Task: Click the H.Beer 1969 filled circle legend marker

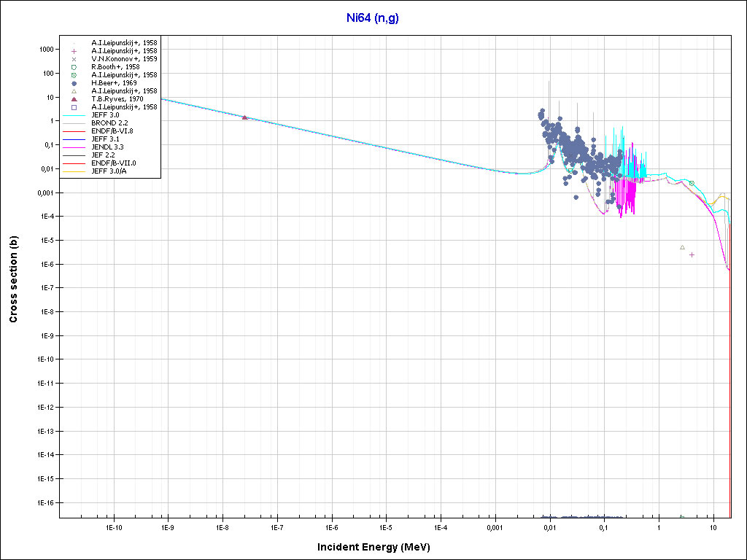Action: (74, 83)
